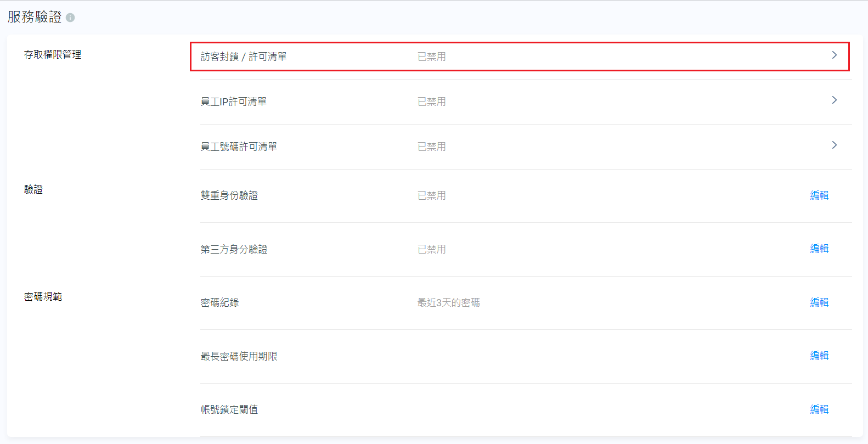Select the 員工號碼許可清單 label text
This screenshot has height=444, width=868.
239,147
